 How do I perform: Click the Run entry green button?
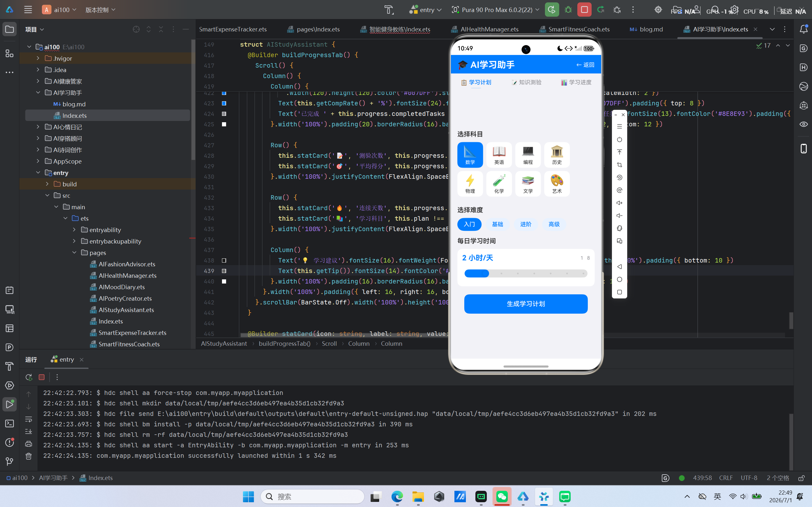(552, 10)
